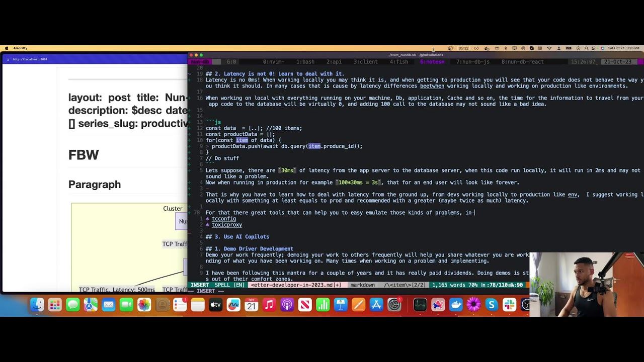Click Paragraph heading in browser page
Viewport: 644px width, 362px height.
95,185
